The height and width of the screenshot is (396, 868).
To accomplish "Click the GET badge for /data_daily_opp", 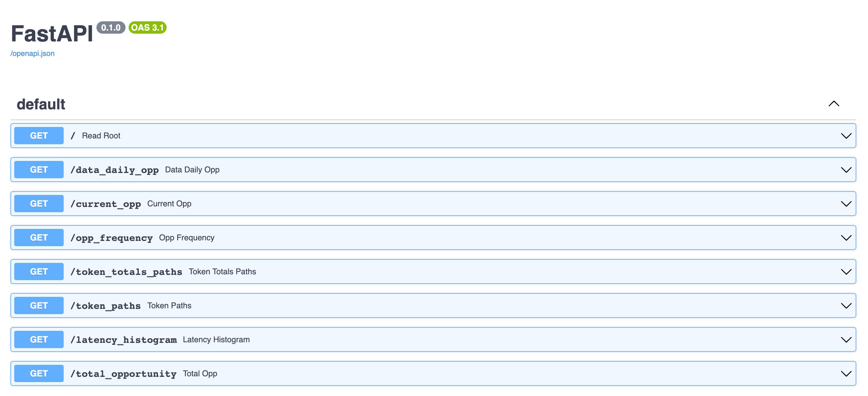I will (39, 170).
